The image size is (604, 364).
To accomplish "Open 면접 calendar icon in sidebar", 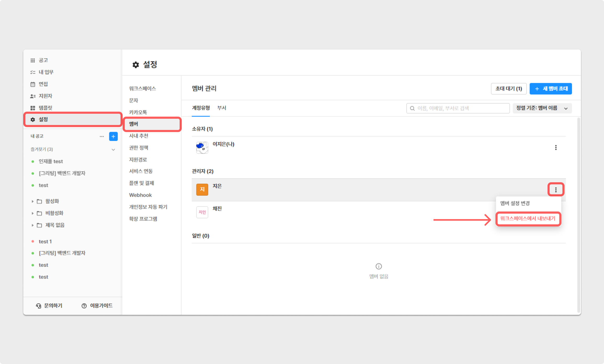I will [x=33, y=84].
